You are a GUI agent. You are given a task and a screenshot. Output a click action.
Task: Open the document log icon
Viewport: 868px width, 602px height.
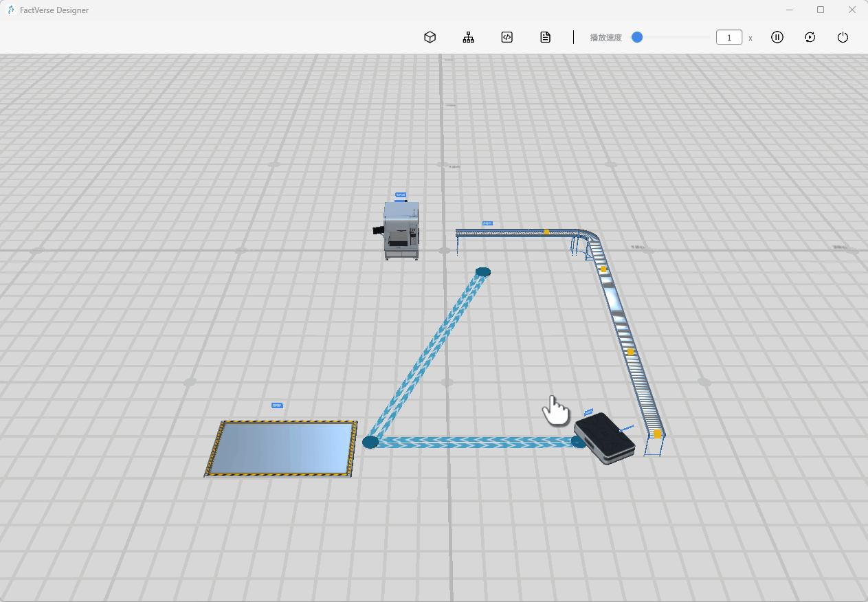click(x=545, y=37)
